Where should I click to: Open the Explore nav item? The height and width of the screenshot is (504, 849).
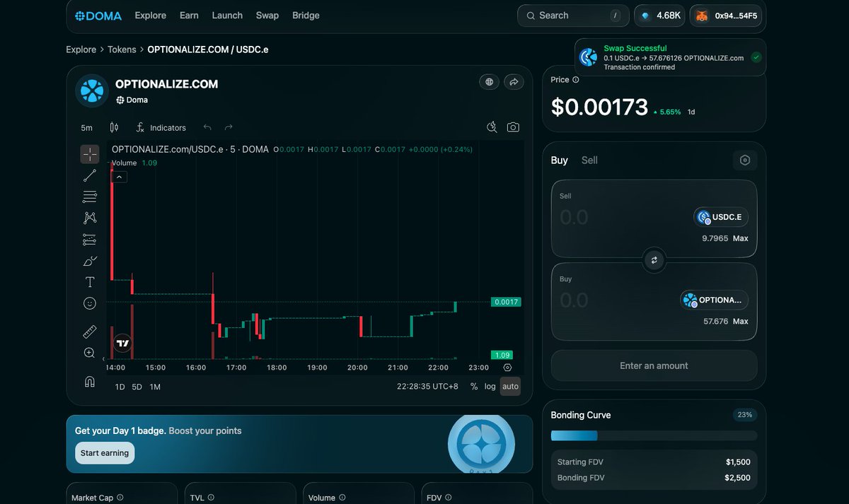click(x=151, y=16)
